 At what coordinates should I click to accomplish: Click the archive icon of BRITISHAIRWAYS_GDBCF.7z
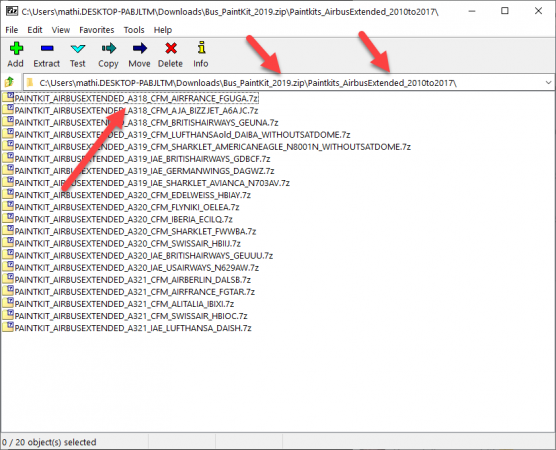click(8, 158)
